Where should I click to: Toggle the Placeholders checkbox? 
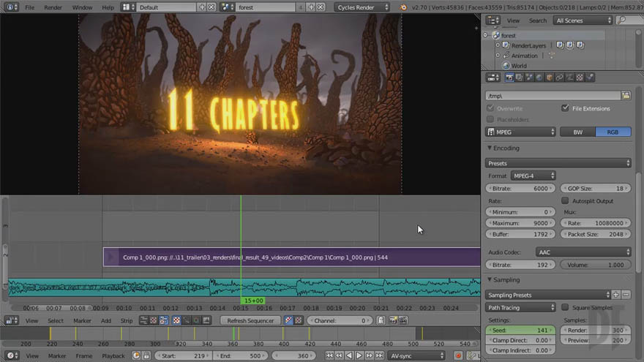[490, 119]
